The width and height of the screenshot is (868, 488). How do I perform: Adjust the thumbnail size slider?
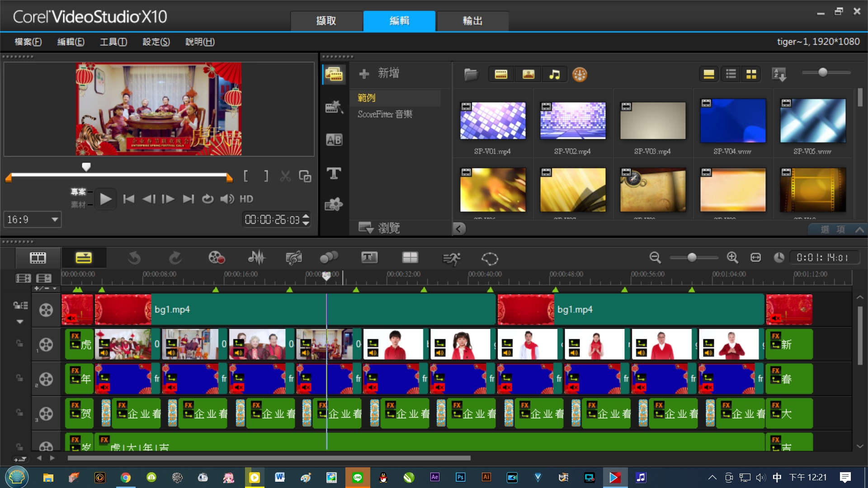pos(823,72)
